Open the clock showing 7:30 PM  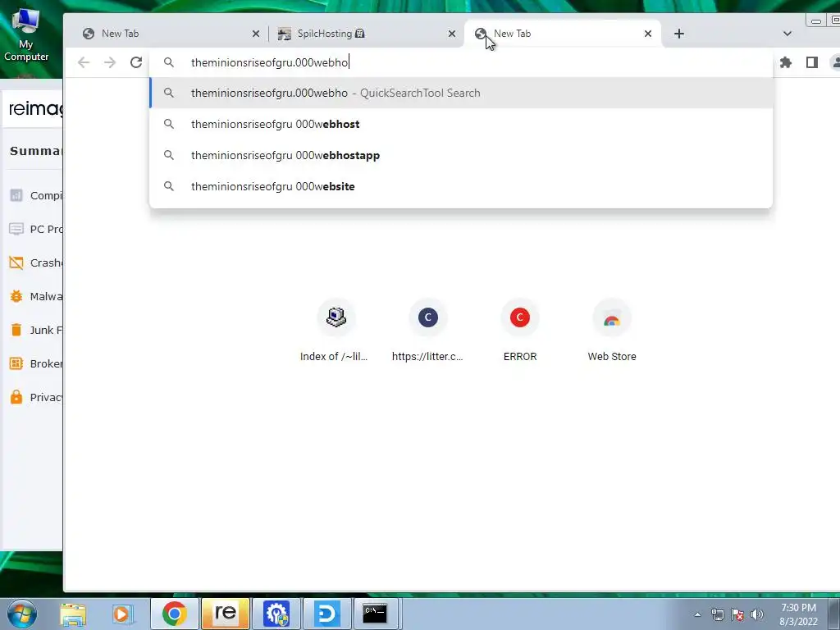(798, 614)
